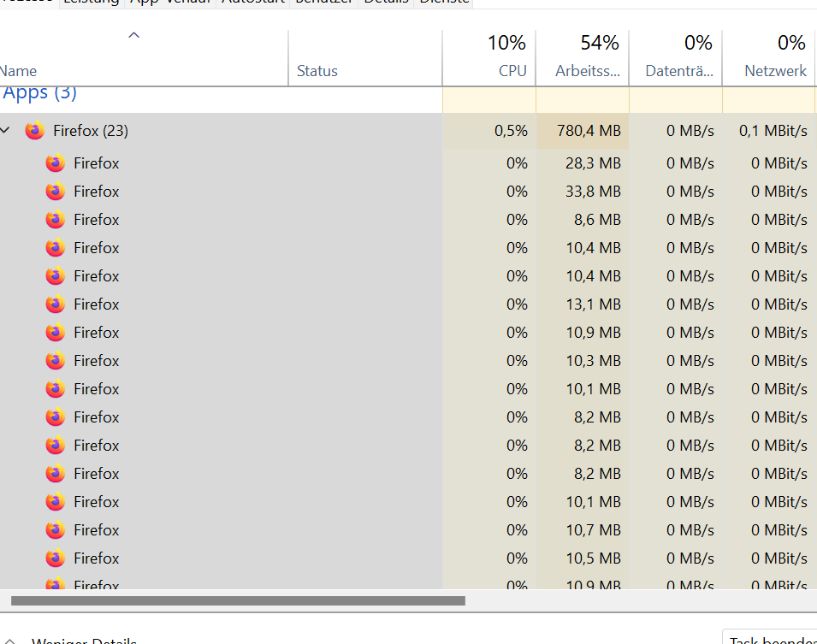Click the Task beenden button

(x=770, y=638)
